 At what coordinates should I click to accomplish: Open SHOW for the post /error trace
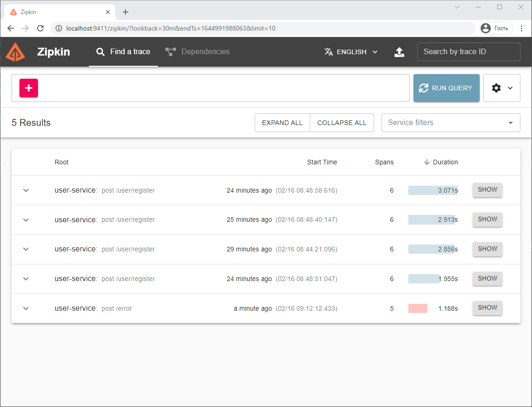[x=487, y=307]
